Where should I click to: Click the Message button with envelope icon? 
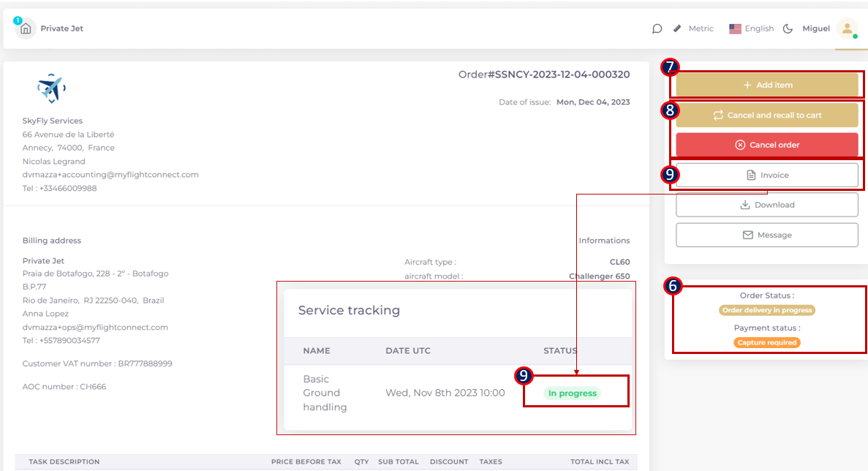point(766,235)
